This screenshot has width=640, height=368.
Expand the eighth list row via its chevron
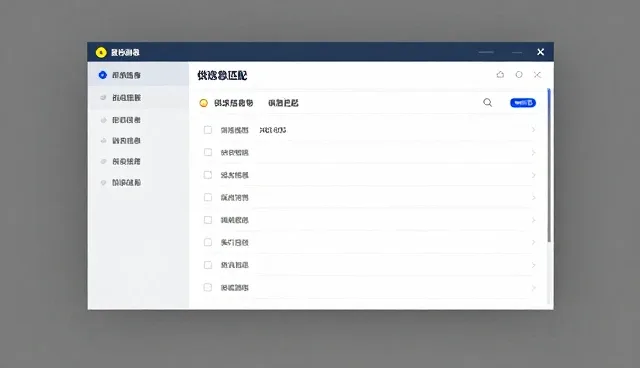(x=533, y=288)
